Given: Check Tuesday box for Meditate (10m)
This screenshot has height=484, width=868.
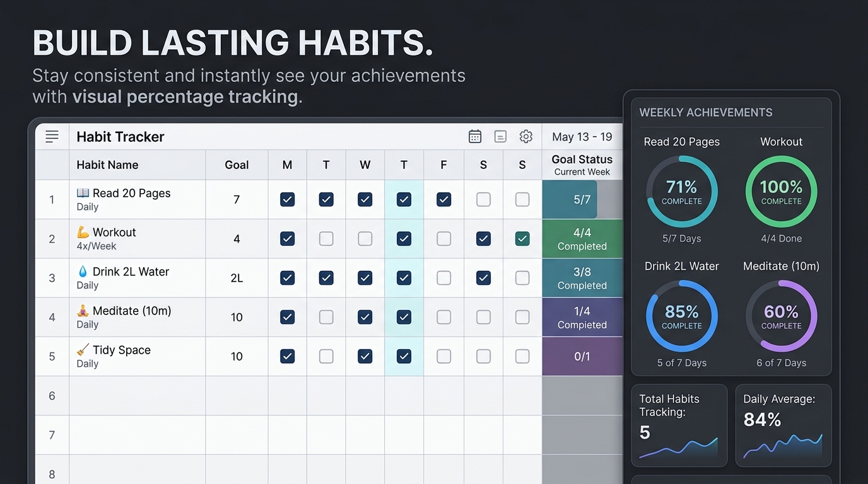Looking at the screenshot, I should point(326,317).
